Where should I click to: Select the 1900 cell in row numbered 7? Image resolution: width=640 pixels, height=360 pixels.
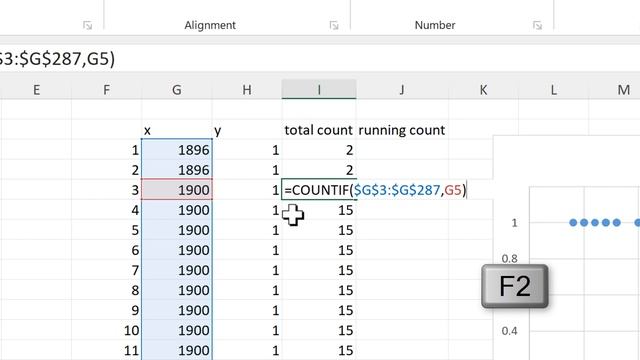click(177, 270)
